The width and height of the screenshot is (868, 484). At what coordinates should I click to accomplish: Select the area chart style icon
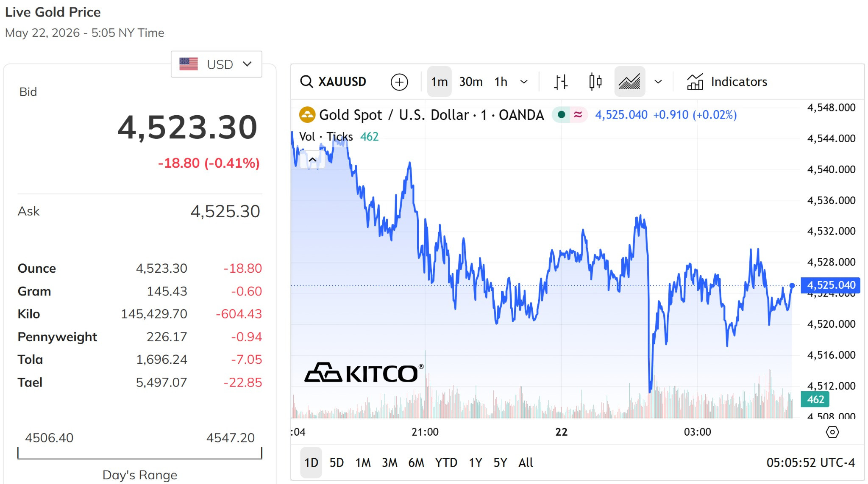point(629,82)
